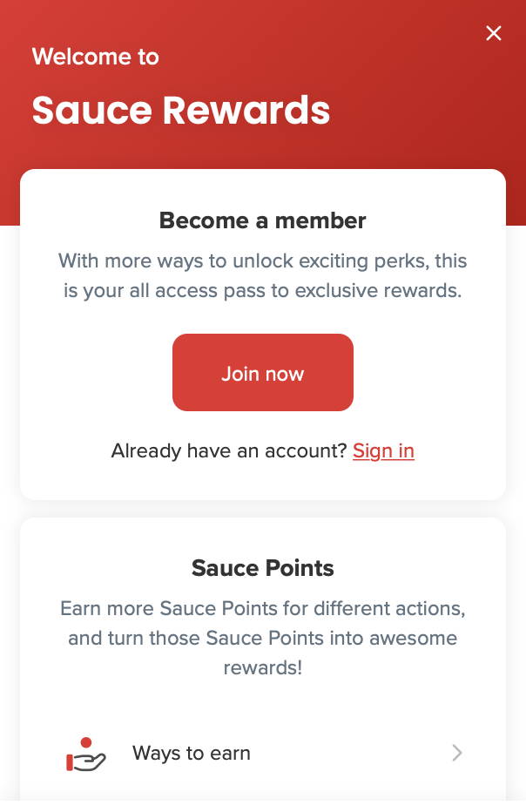Click the hand-with-coin earn icon
This screenshot has height=812, width=526.
pyautogui.click(x=86, y=754)
